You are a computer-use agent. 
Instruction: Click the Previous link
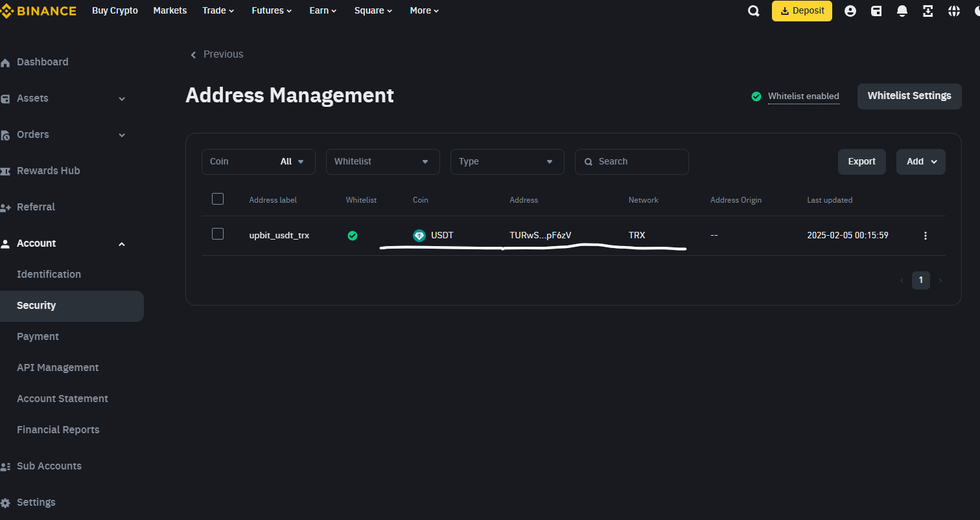point(223,54)
